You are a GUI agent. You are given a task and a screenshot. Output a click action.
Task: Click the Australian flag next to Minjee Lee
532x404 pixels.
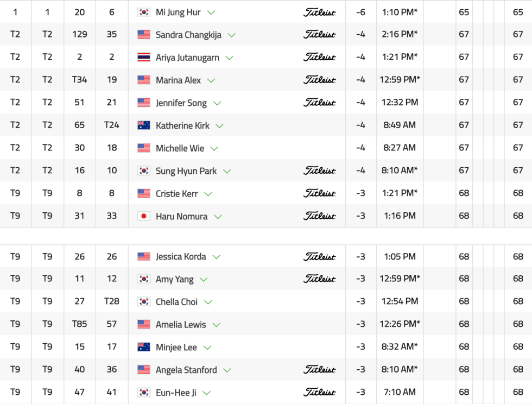144,347
